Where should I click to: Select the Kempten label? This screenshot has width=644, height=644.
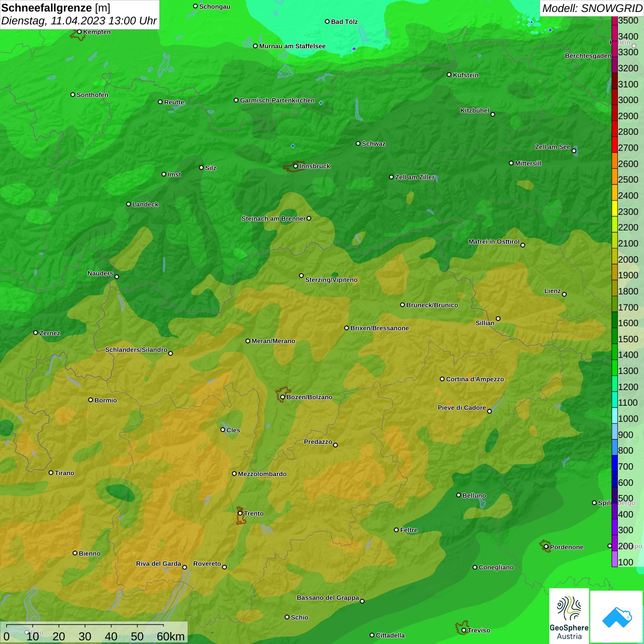click(x=97, y=32)
